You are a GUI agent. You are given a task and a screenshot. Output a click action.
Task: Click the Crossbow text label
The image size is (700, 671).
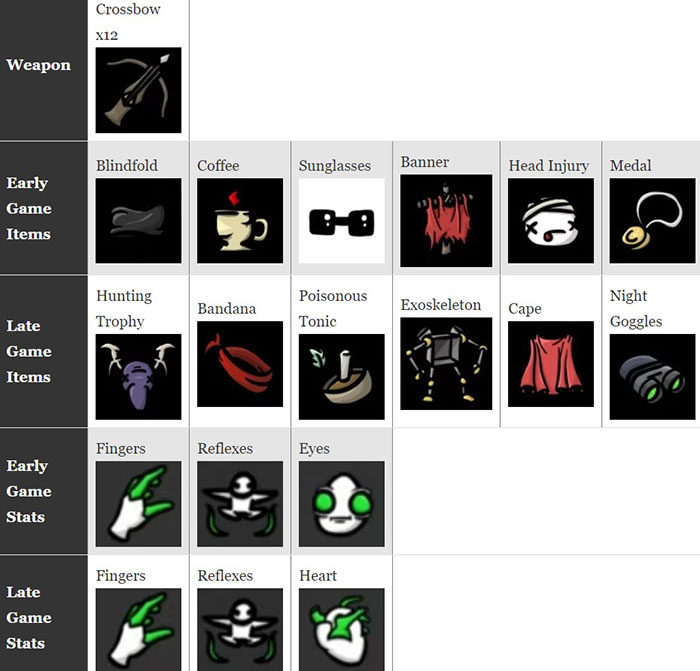coord(128,9)
